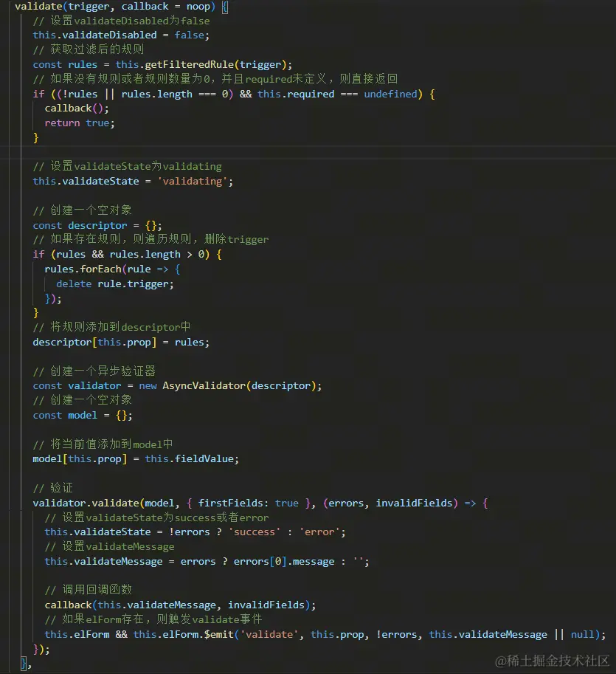The width and height of the screenshot is (616, 674).
Task: Click the 'validator.validate(model, { firstFields: true }' line
Action: (x=260, y=503)
